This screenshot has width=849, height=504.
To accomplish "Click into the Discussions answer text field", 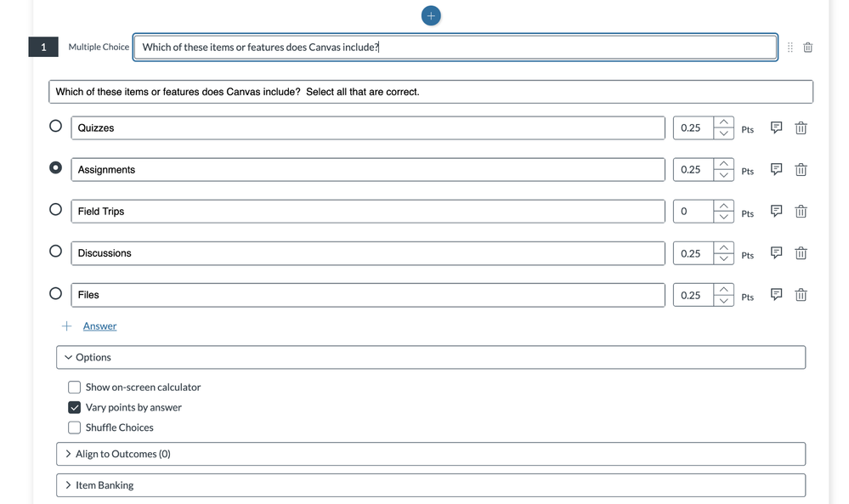I will (368, 253).
